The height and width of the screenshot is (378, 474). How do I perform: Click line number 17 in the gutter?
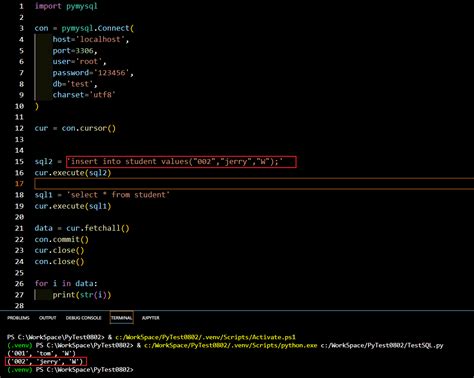tap(19, 184)
